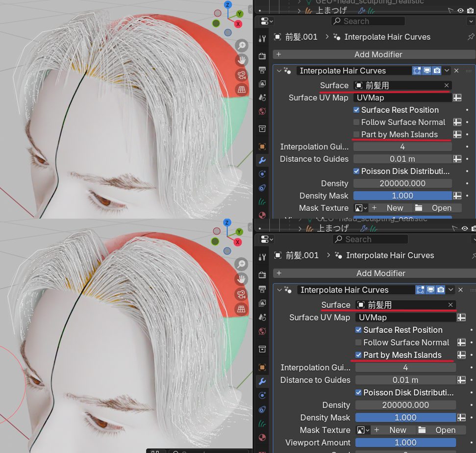476x453 pixels.
Task: Click the Viewport Amount slider
Action: 405,442
